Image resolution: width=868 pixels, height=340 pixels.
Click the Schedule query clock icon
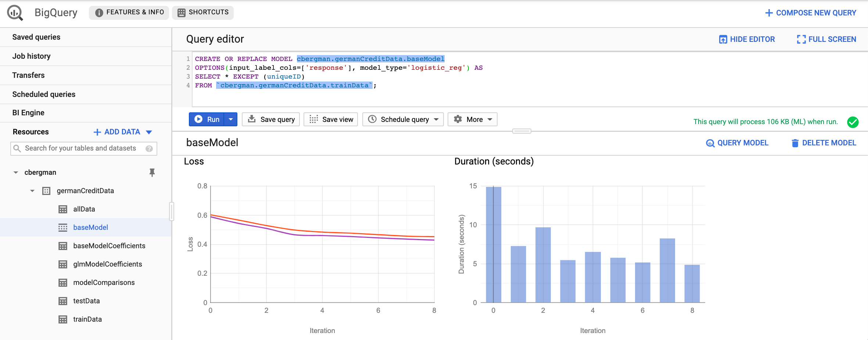[373, 119]
